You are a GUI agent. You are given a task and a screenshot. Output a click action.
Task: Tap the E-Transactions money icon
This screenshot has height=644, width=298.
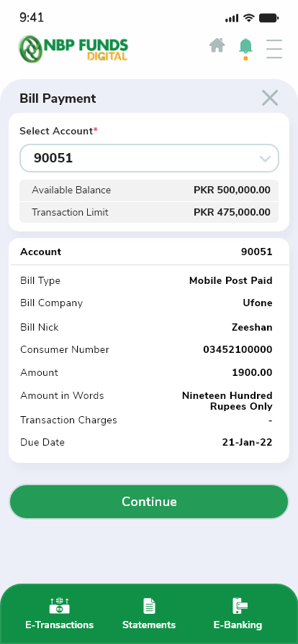click(x=60, y=606)
